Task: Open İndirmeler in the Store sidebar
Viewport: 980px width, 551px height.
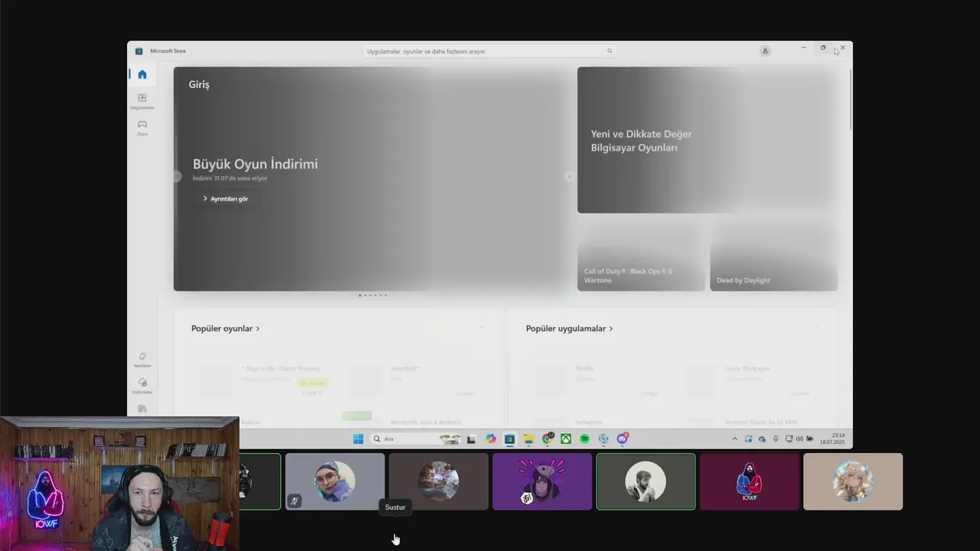Action: point(142,386)
